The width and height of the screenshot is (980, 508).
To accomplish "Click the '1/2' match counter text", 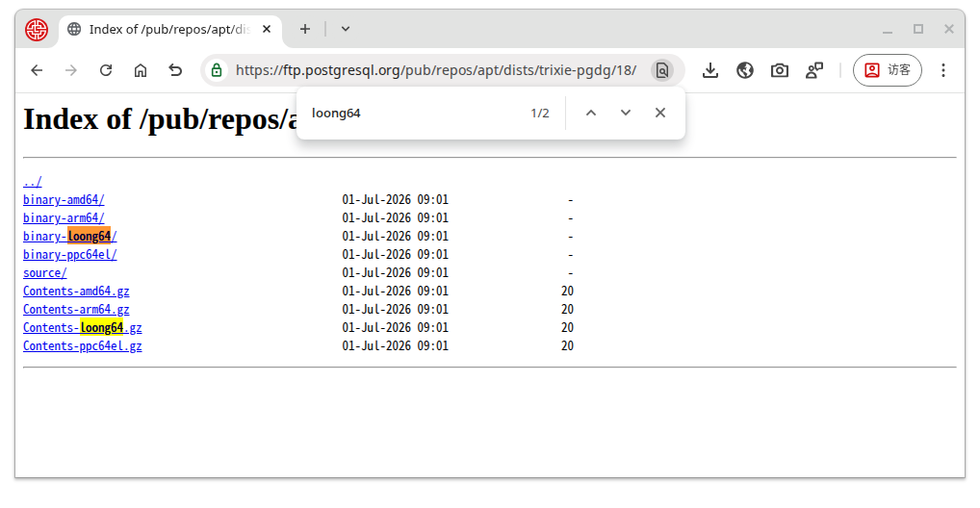I will pos(540,114).
